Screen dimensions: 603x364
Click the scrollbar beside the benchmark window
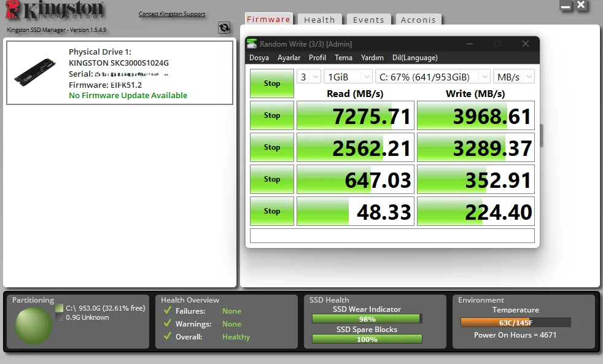[x=542, y=135]
